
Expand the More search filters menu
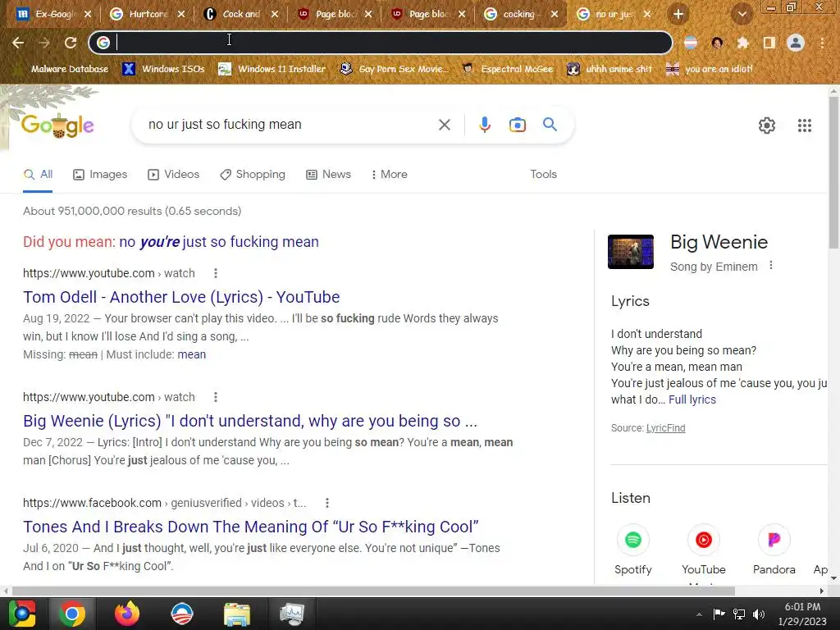point(390,175)
